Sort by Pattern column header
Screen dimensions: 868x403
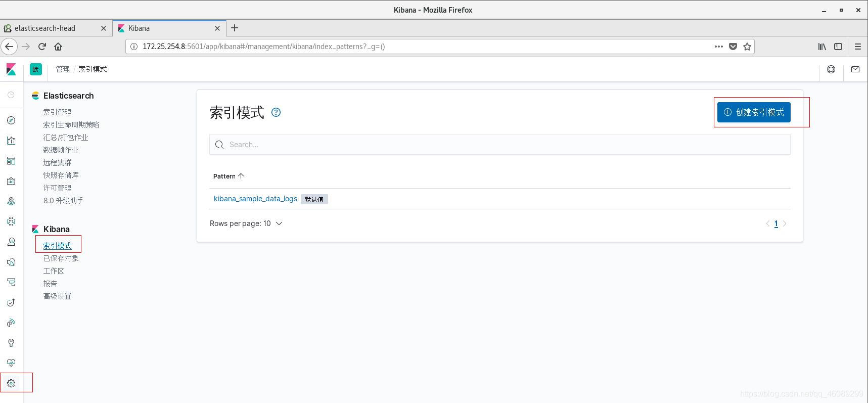coord(229,176)
